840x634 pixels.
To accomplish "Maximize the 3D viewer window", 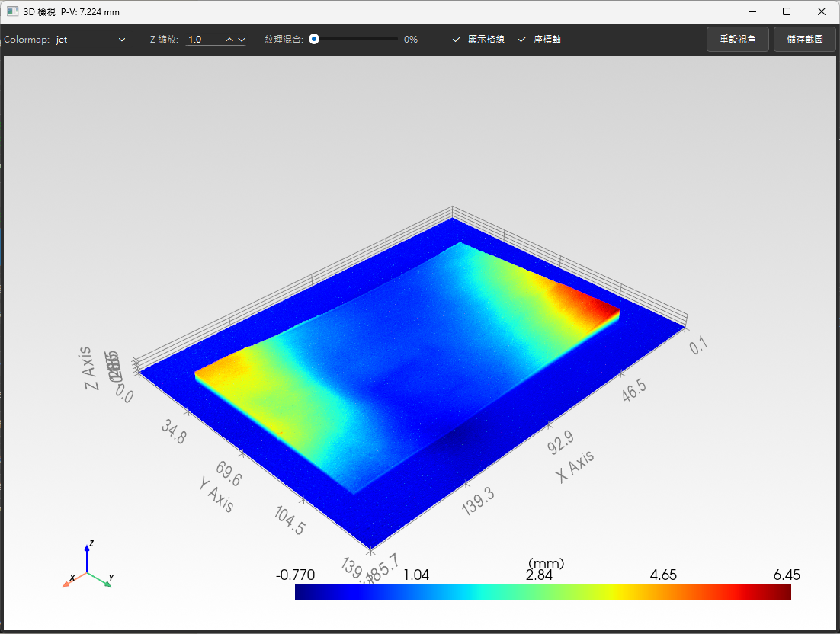I will click(787, 11).
